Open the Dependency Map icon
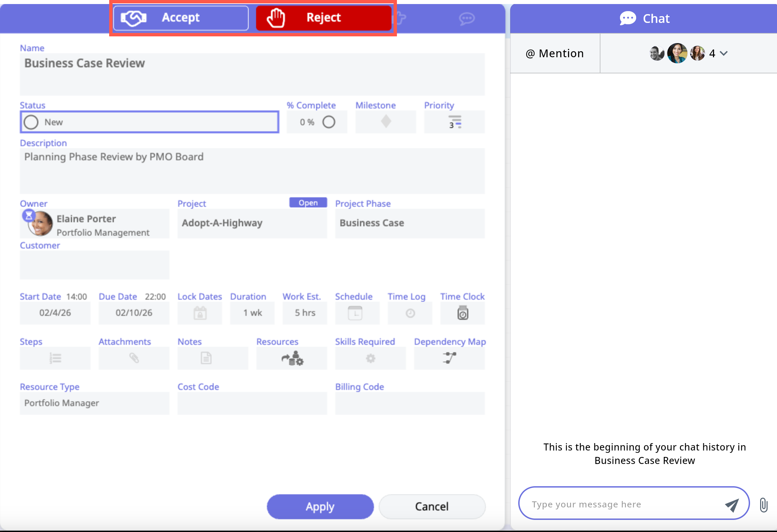The image size is (777, 532). coord(449,358)
